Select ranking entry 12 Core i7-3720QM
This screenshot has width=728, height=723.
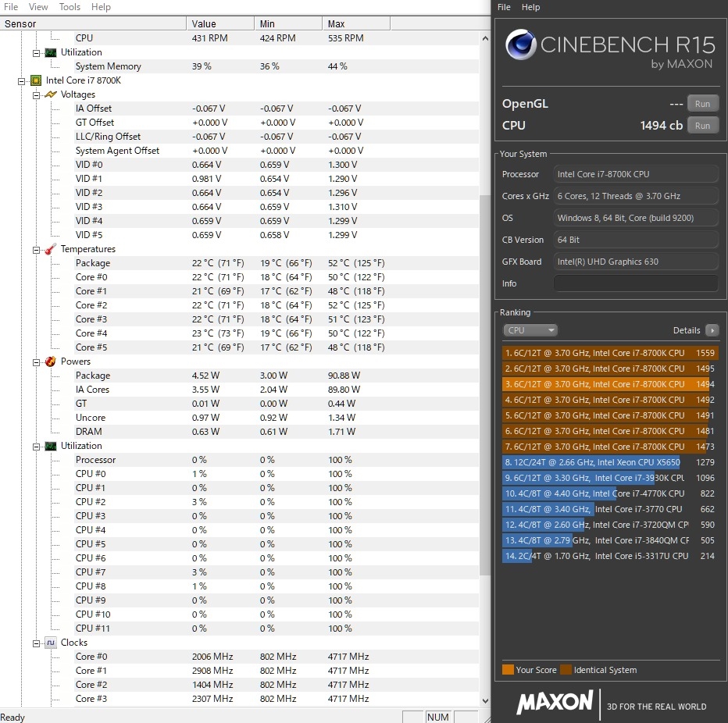(x=610, y=525)
